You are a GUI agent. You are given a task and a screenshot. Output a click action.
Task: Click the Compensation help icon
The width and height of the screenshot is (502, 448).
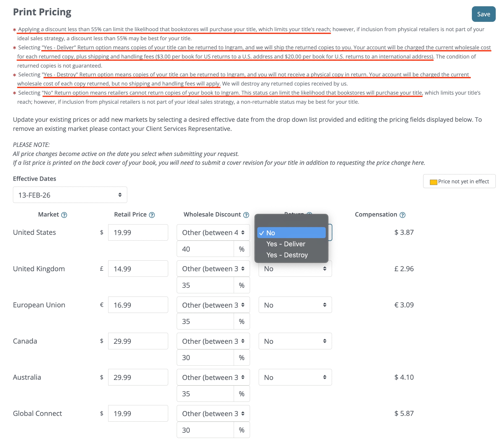(x=402, y=215)
